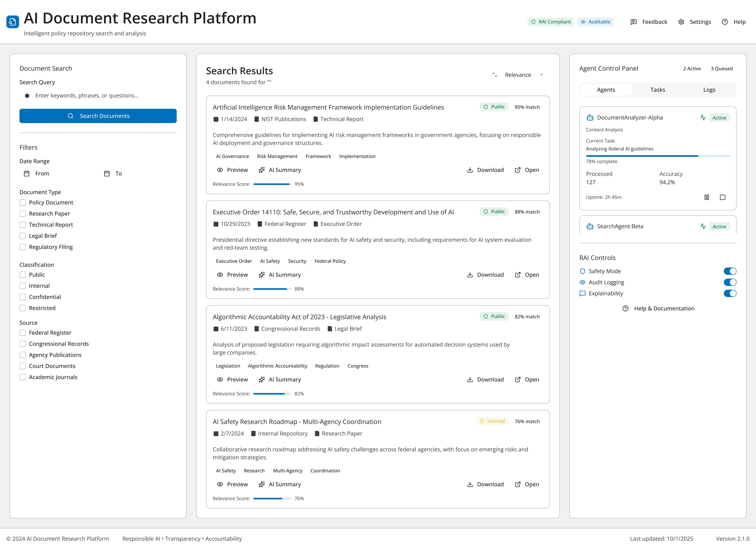Download the Executive Order 14110 document

pyautogui.click(x=485, y=275)
